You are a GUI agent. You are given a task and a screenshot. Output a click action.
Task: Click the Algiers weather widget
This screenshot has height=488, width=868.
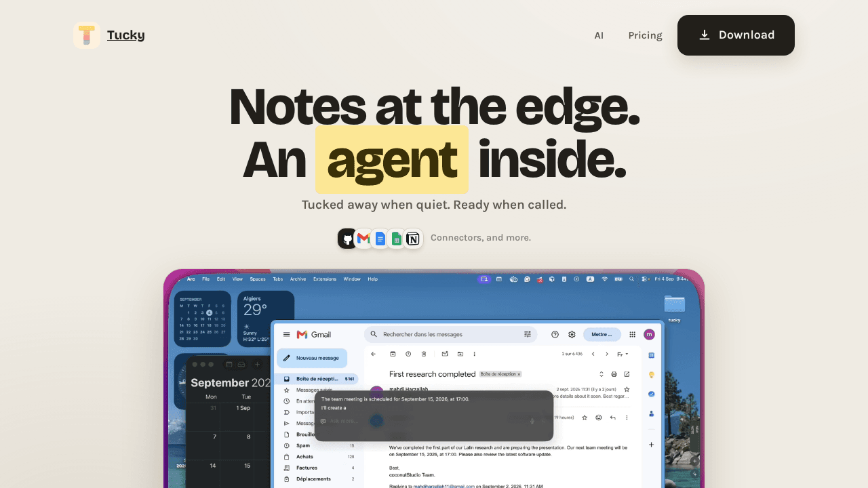click(266, 319)
